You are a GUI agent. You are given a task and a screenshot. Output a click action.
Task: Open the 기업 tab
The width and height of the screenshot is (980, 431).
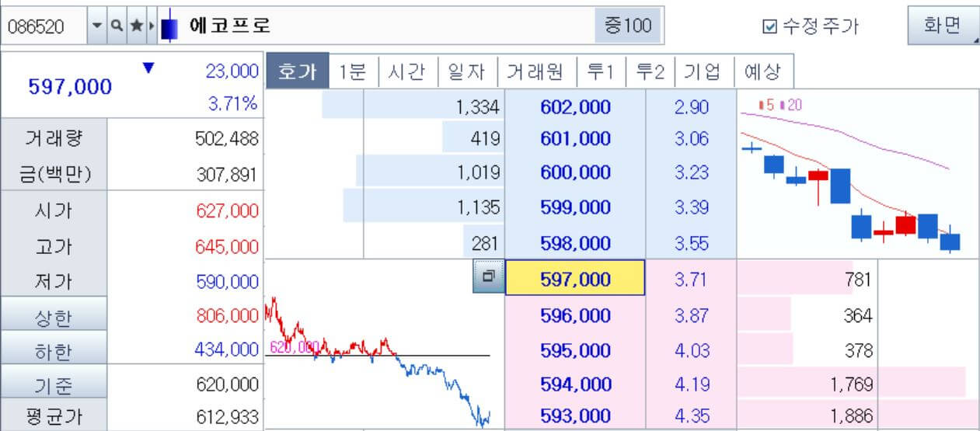704,71
